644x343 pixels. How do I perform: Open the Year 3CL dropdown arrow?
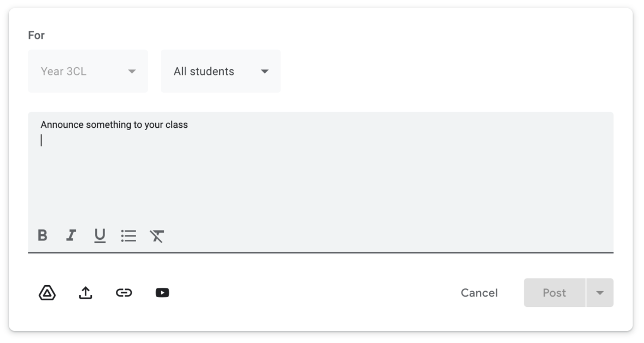pyautogui.click(x=131, y=71)
